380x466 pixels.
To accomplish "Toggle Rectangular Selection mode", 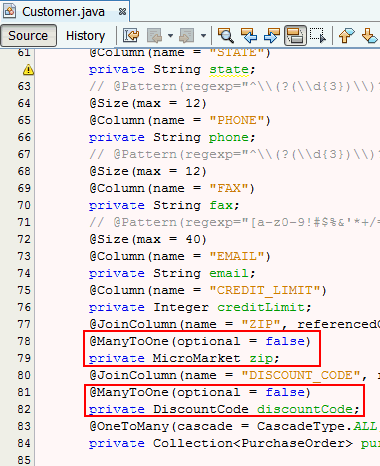I will [x=318, y=35].
